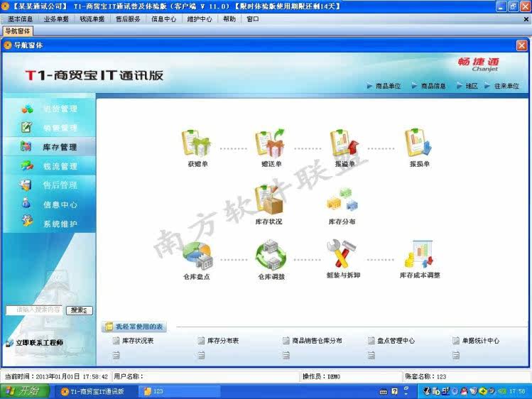The width and height of the screenshot is (532, 399).
Task: Open the 帮助 menu
Action: (229, 19)
